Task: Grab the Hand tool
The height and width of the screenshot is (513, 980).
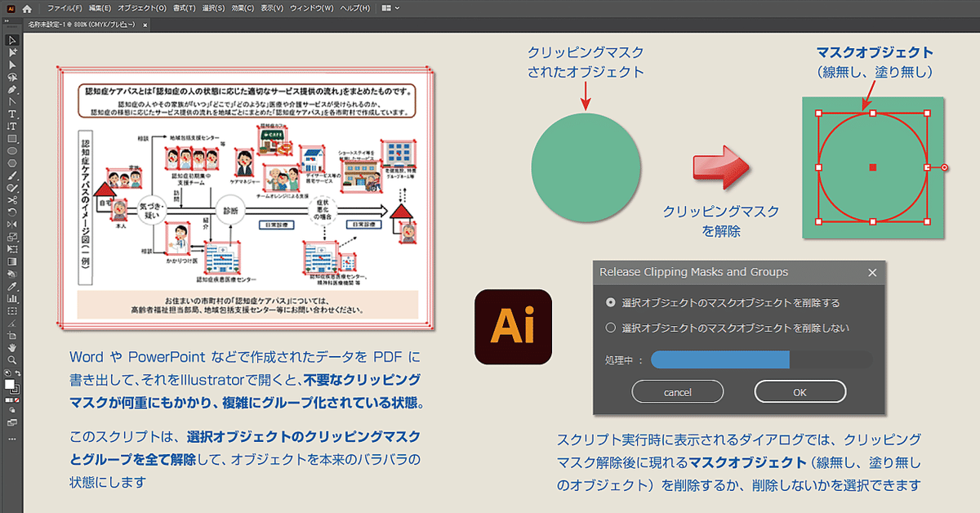Action: click(x=11, y=348)
